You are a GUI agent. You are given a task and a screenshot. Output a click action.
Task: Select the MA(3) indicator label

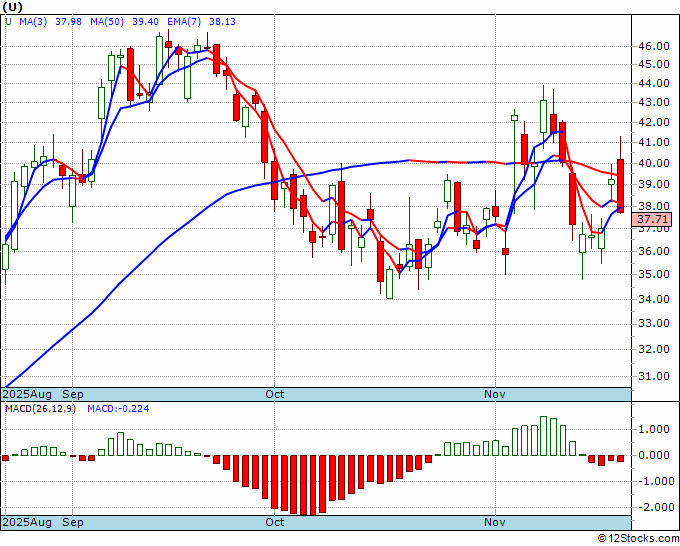(x=33, y=22)
